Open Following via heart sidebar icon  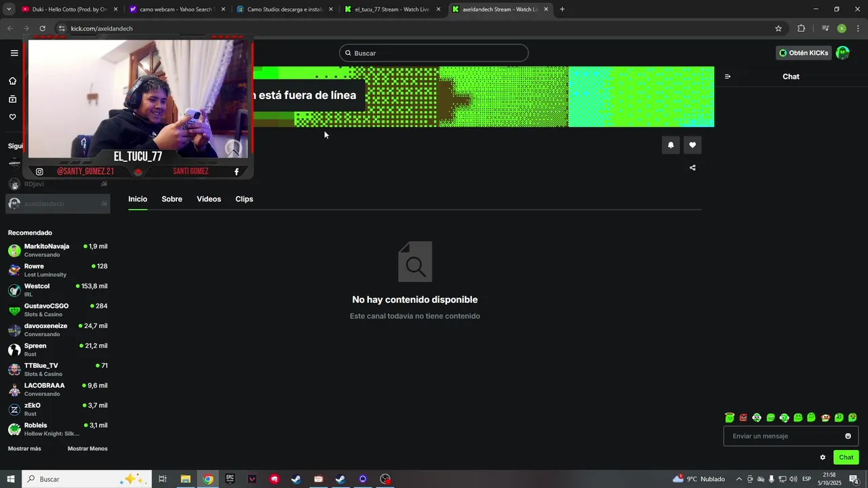pos(12,117)
